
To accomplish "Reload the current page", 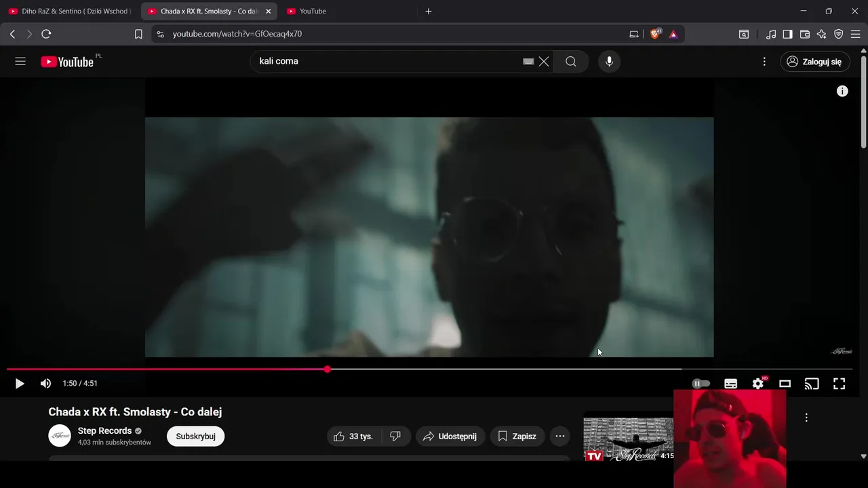I will point(46,34).
